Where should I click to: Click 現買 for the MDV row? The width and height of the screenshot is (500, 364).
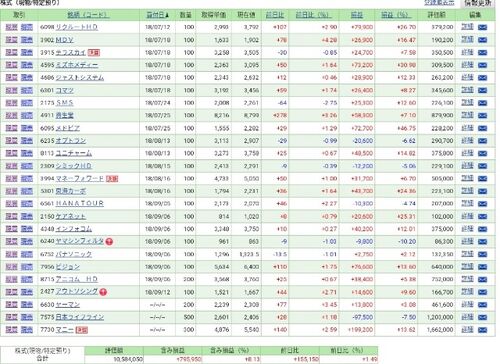click(x=11, y=40)
